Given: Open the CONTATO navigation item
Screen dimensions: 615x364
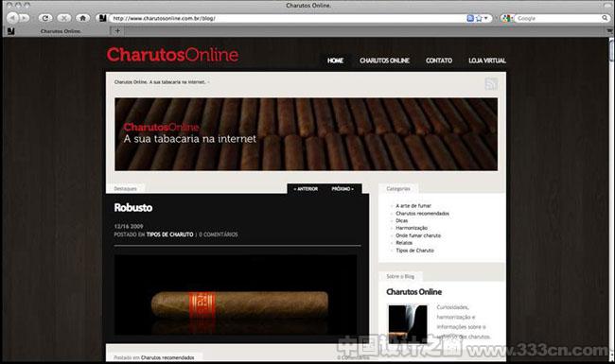Looking at the screenshot, I should 439,61.
